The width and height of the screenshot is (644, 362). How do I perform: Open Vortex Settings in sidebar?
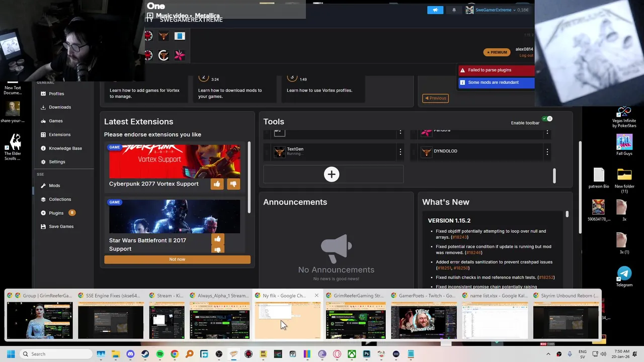click(57, 162)
